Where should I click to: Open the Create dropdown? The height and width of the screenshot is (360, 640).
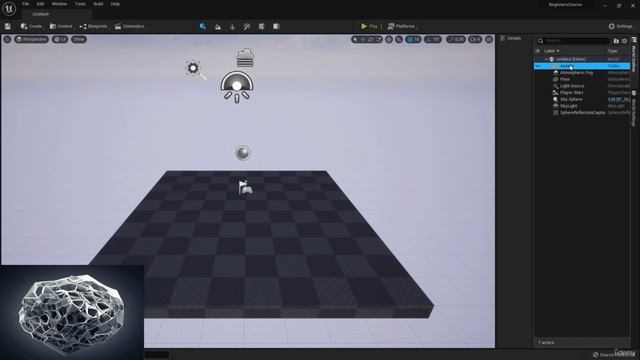[32, 27]
